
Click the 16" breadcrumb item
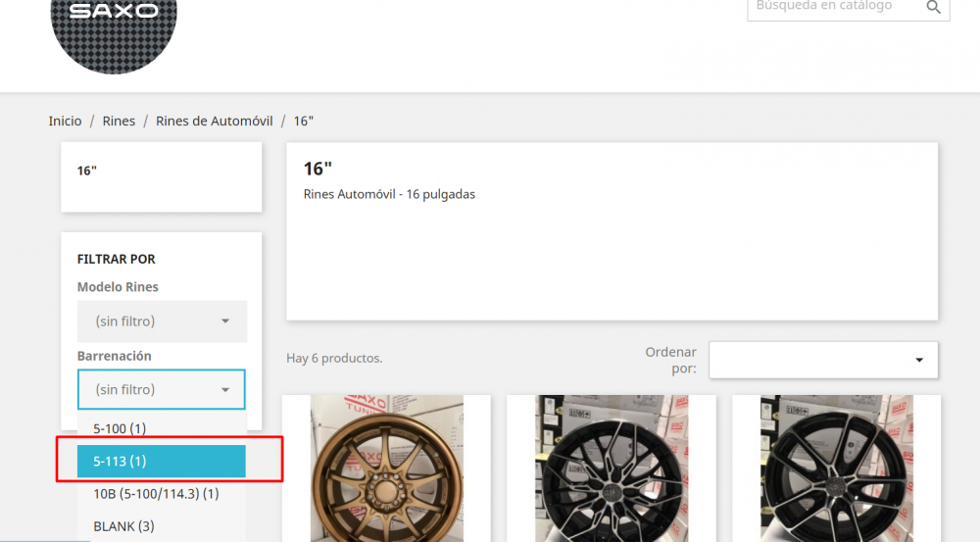(x=304, y=122)
